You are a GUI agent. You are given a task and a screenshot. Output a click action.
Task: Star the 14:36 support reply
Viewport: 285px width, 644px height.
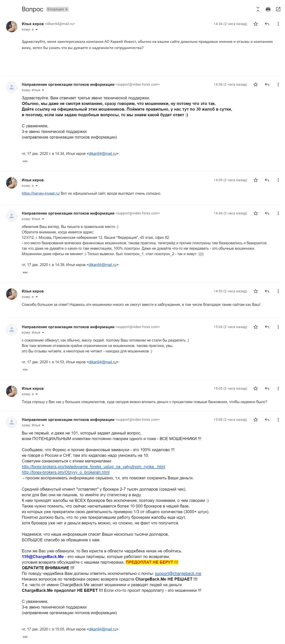point(256,84)
